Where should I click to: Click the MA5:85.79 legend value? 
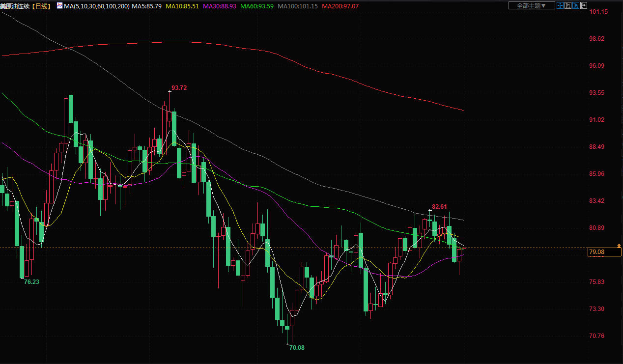tap(147, 6)
